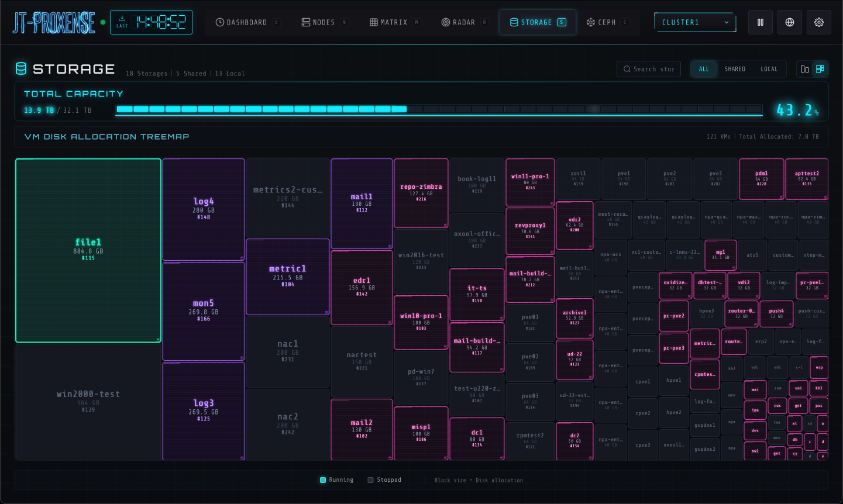The width and height of the screenshot is (843, 504).
Task: Filter storages by LOCAL
Action: 769,69
